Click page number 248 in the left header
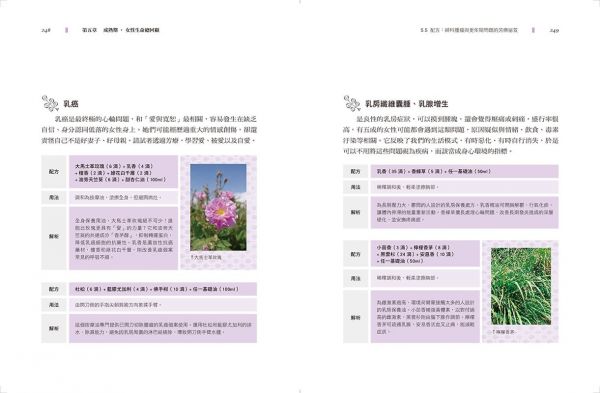Screen dimensions: 600x393 pos(46,30)
